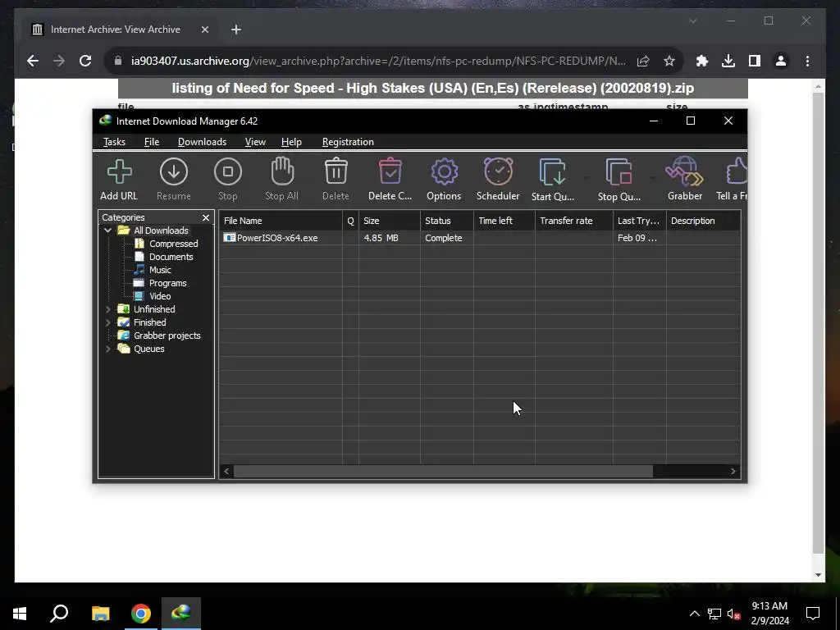
Task: Expand the Unfinished tree node
Action: [107, 309]
